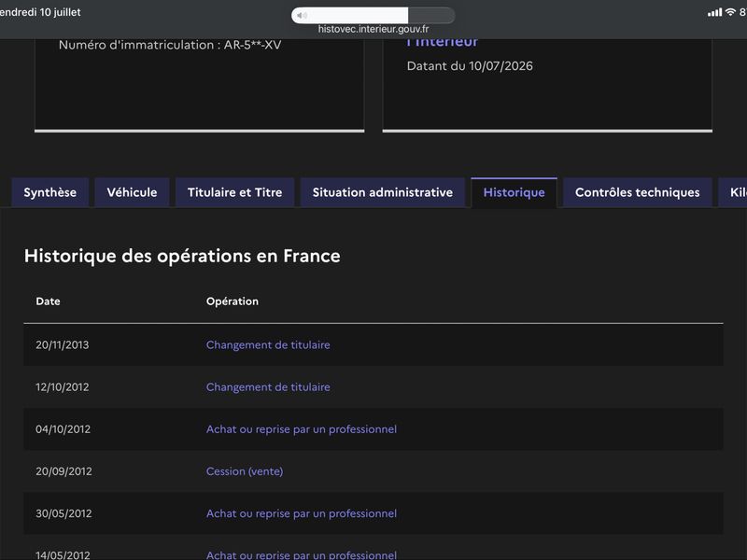This screenshot has width=747, height=560.
Task: Select the Historique tab
Action: (x=514, y=192)
